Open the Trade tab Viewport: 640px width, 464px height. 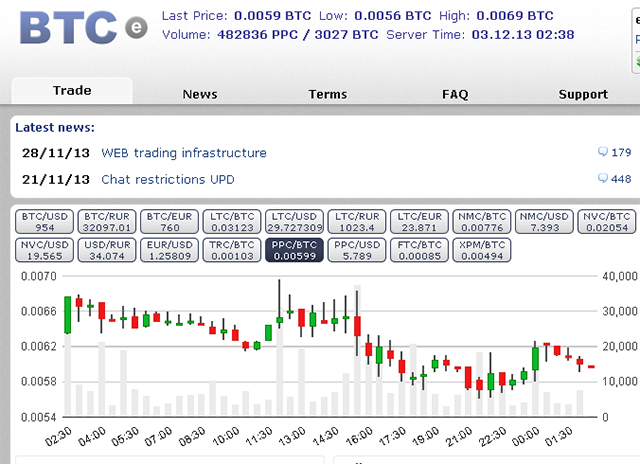pyautogui.click(x=72, y=90)
